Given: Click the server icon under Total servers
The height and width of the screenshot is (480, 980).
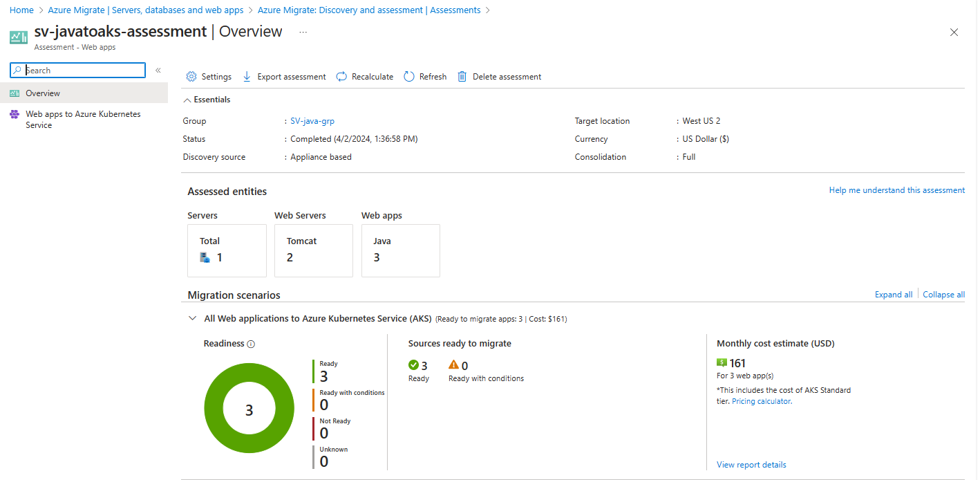Looking at the screenshot, I should tap(204, 257).
